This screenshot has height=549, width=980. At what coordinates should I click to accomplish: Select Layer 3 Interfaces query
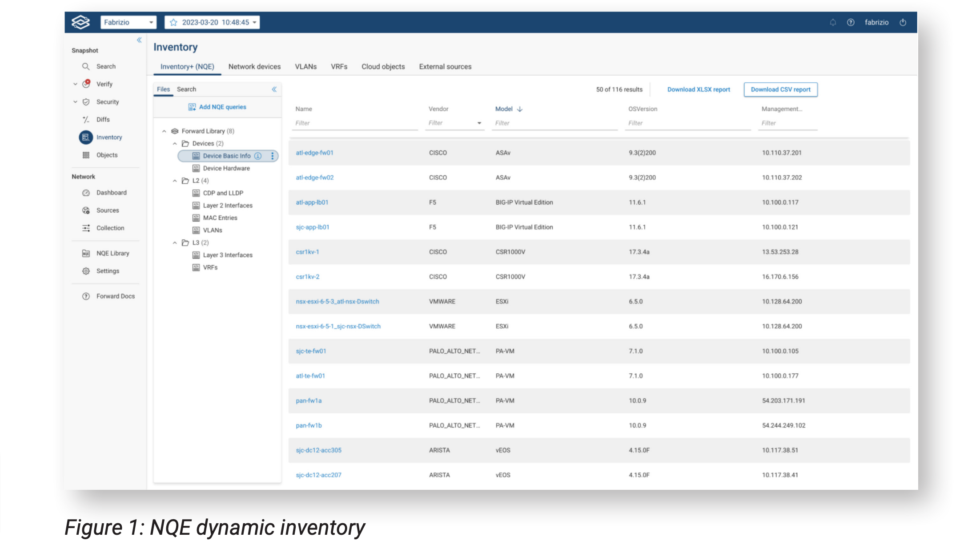pos(227,255)
